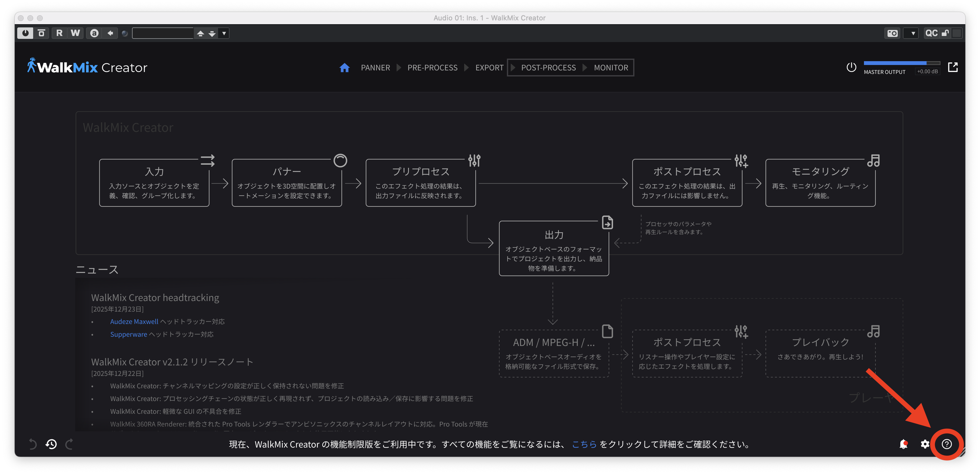Toggle Read automation R button

[x=59, y=33]
